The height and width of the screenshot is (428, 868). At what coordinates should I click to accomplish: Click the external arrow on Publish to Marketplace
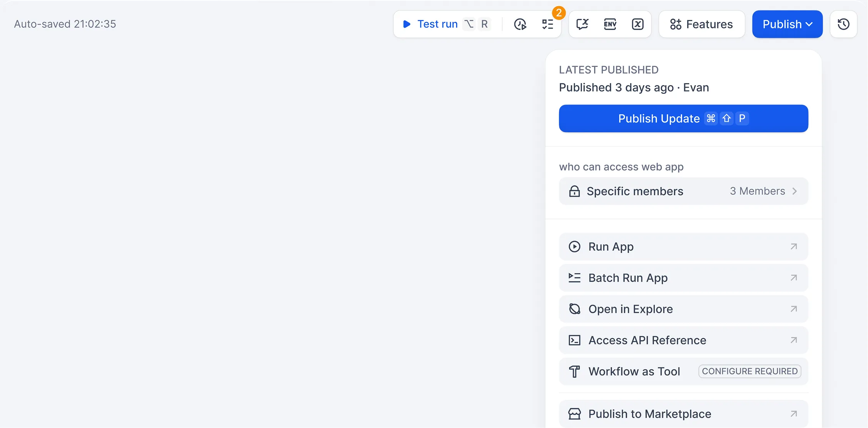coord(794,414)
